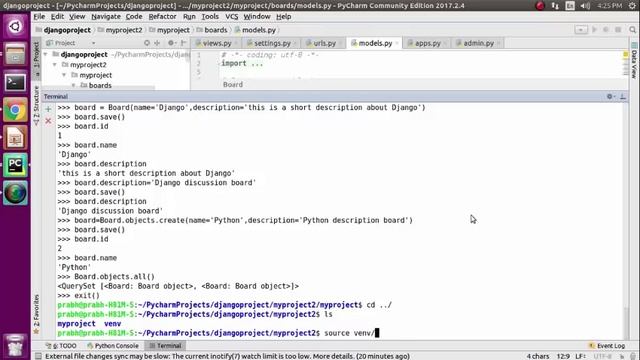
Task: Open the Navigate menu
Action: coord(106,17)
